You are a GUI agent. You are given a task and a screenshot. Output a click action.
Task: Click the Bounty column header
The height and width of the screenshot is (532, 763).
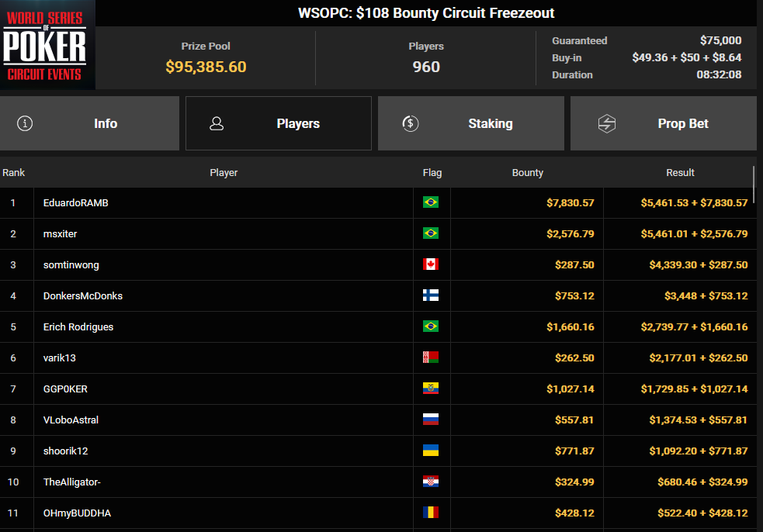coord(528,173)
